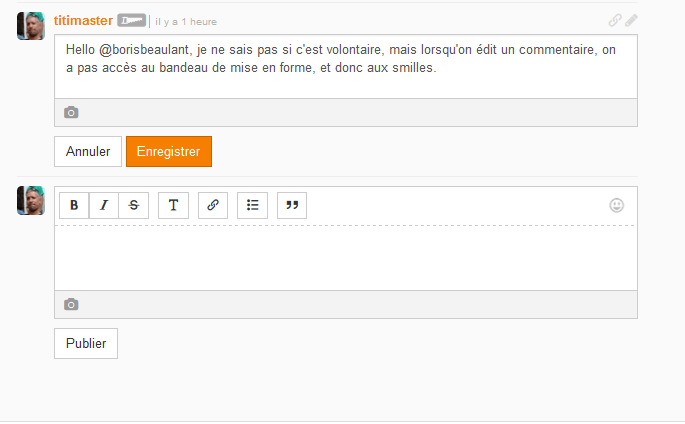Insert a hyperlink in reply editor
Screen dimensions: 685x424
click(213, 205)
